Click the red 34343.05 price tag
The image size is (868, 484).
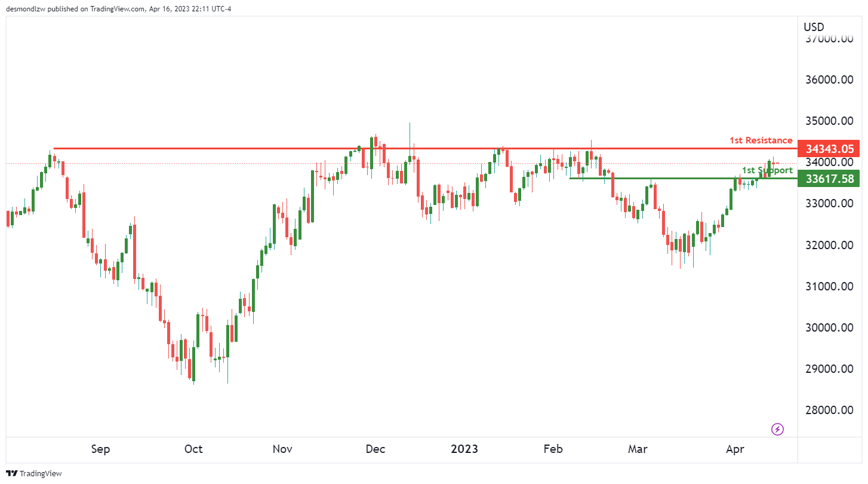point(829,149)
